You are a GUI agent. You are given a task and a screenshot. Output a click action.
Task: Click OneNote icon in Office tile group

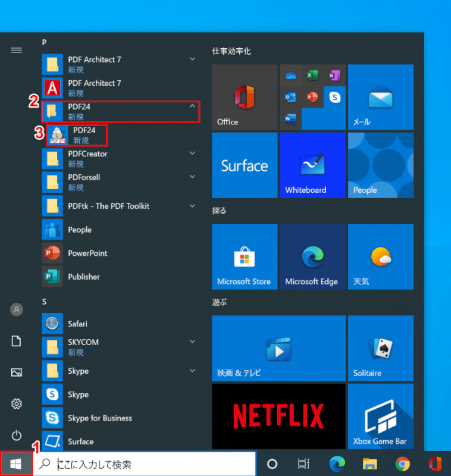point(334,76)
